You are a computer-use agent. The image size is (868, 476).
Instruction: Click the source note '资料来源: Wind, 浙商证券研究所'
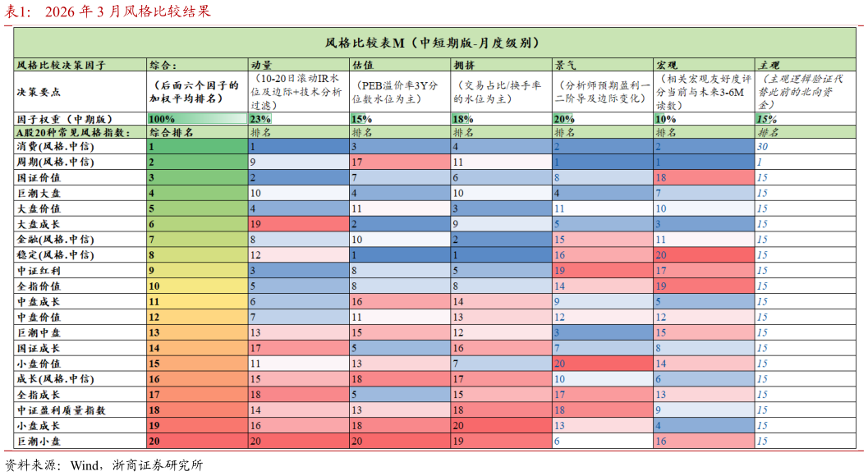click(104, 465)
